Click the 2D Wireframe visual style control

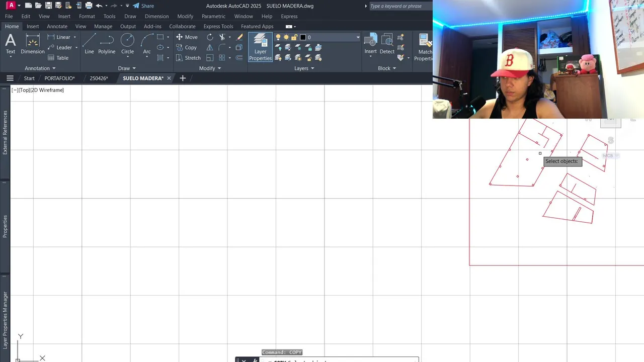pyautogui.click(x=47, y=90)
